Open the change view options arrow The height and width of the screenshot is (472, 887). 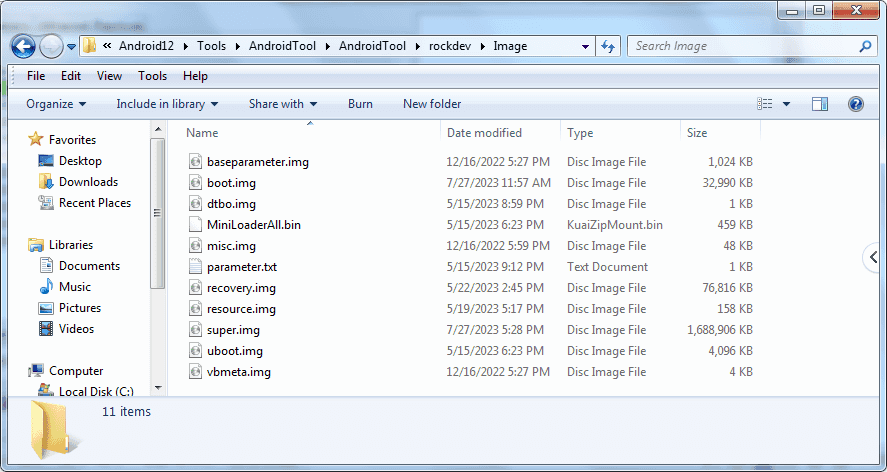click(x=786, y=104)
